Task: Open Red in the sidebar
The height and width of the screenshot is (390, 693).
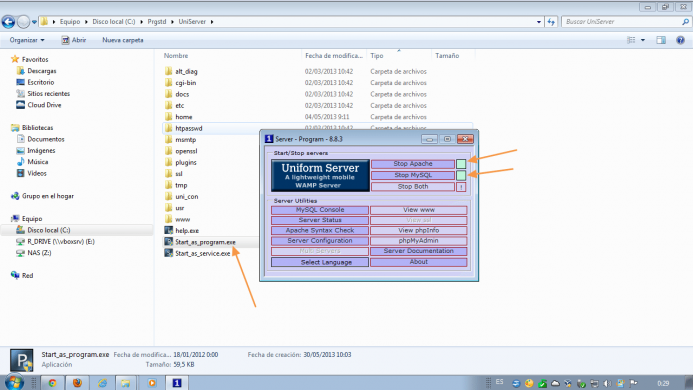Action: pos(27,275)
